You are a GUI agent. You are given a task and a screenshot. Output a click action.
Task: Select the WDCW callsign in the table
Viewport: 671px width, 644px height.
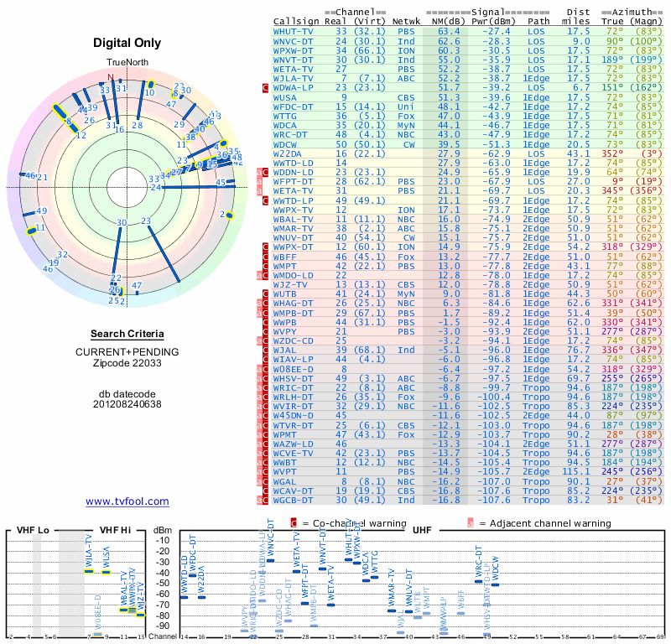tap(284, 144)
